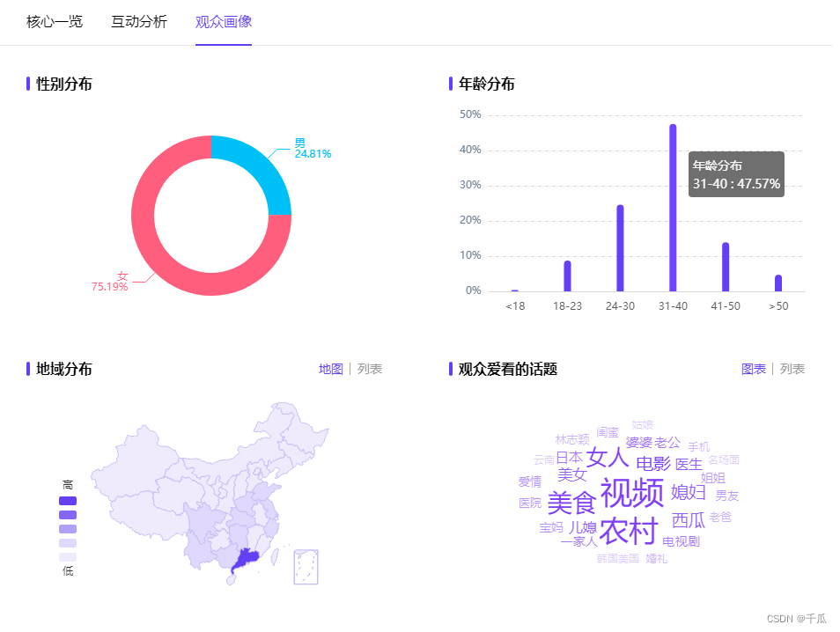This screenshot has width=840, height=632.
Task: Click the word 女人 in the topic cloud
Action: (608, 458)
